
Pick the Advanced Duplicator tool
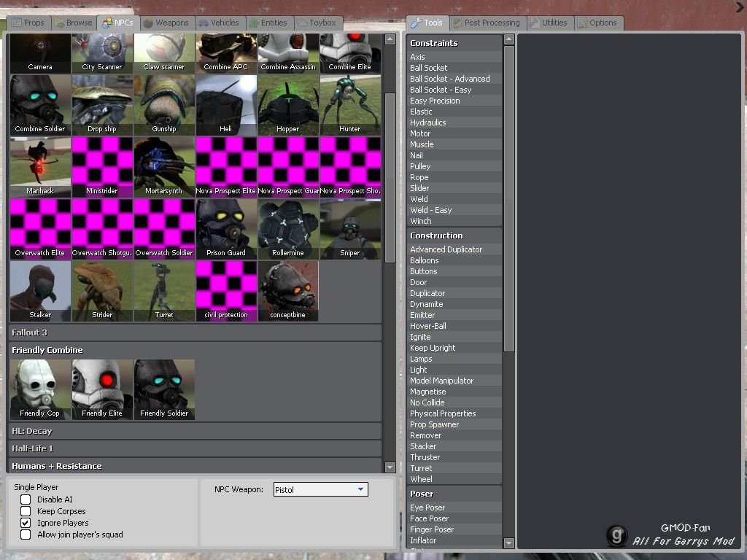[454, 249]
